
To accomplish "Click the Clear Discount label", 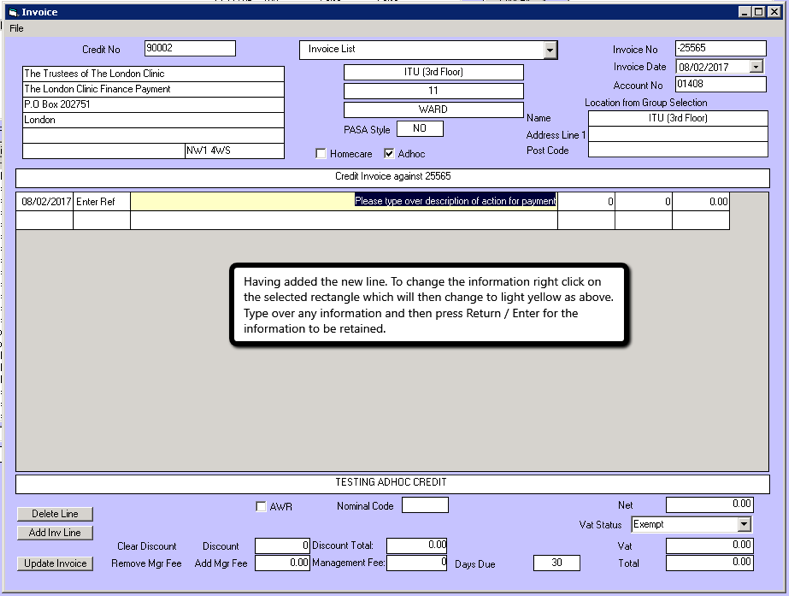I will [x=147, y=546].
